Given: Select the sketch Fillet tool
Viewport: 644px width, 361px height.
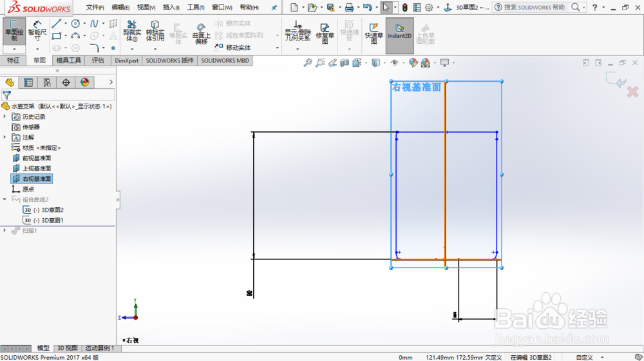Looking at the screenshot, I should 94,48.
